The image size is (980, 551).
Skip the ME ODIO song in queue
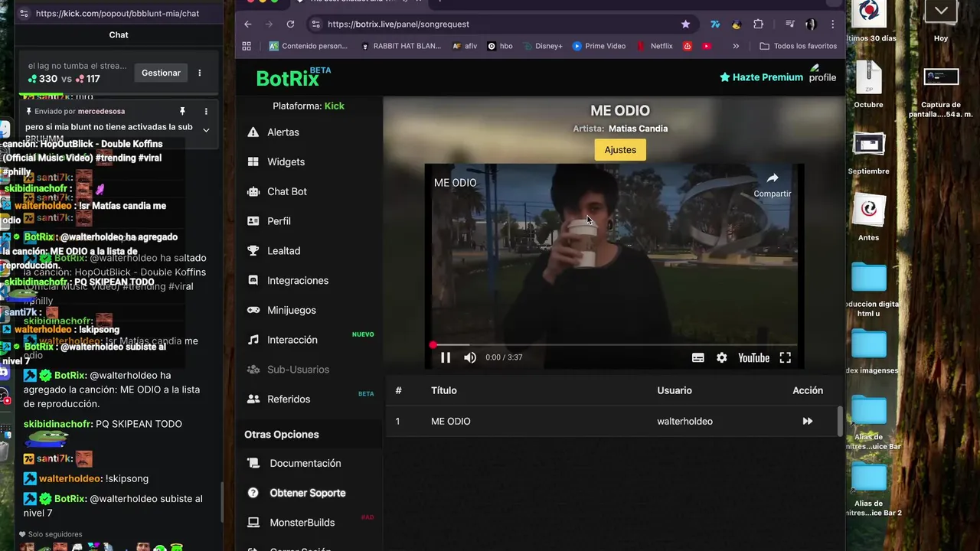tap(807, 422)
